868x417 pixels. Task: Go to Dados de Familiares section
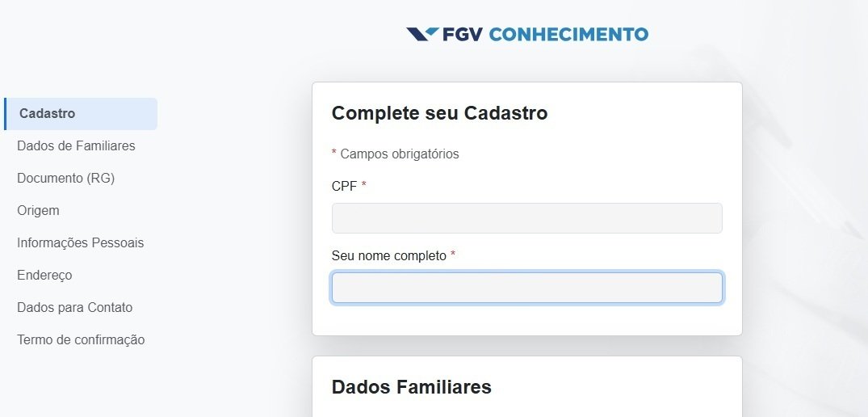tap(76, 145)
